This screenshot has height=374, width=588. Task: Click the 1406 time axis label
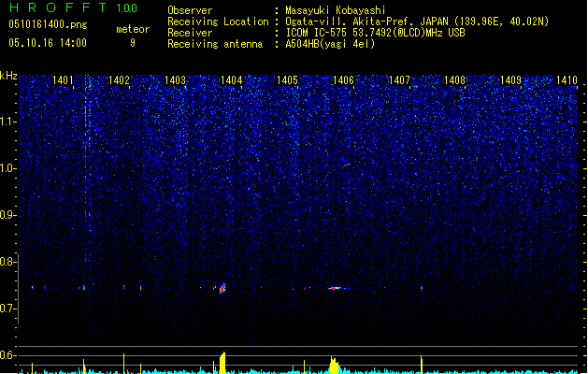(343, 80)
